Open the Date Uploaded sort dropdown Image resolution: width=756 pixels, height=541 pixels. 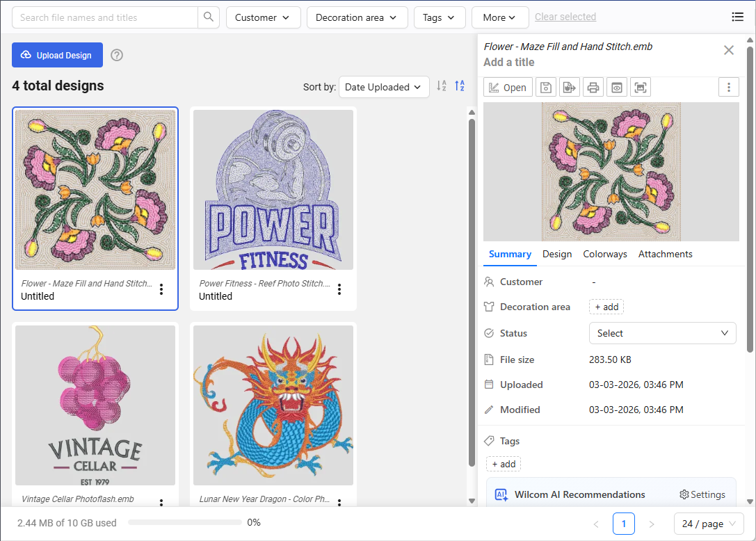click(384, 87)
